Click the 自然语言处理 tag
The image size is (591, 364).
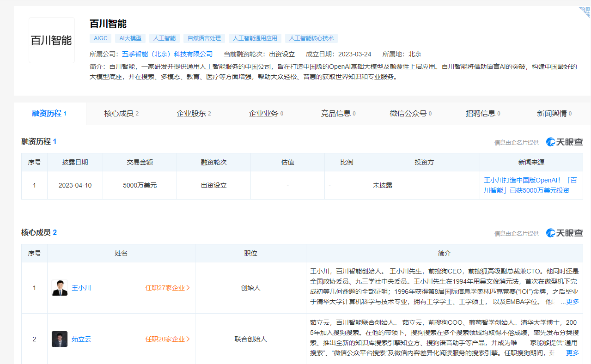204,38
